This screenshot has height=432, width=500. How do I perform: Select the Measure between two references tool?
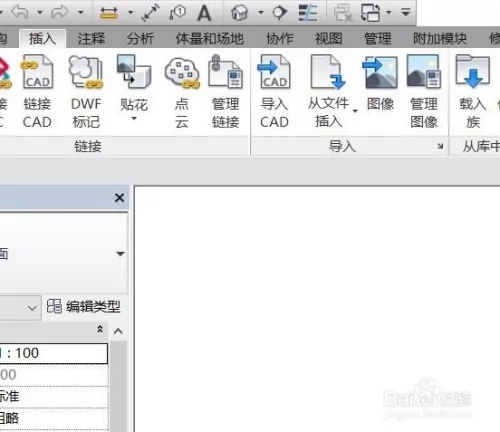point(109,13)
